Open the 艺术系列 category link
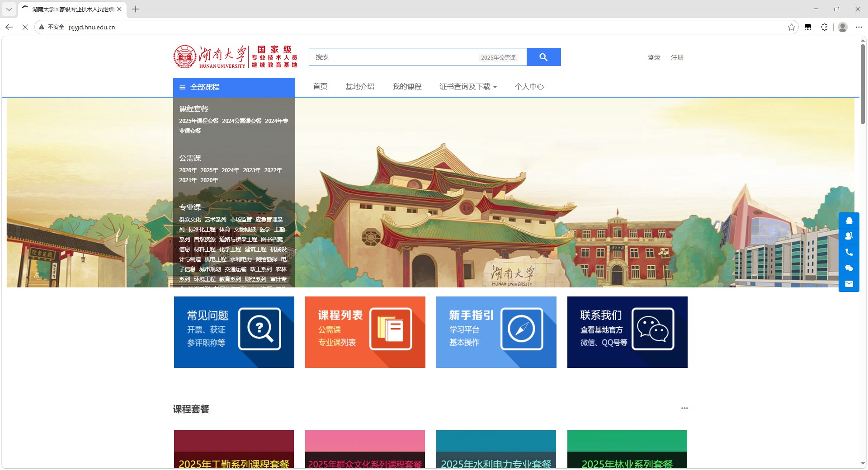 coord(215,220)
